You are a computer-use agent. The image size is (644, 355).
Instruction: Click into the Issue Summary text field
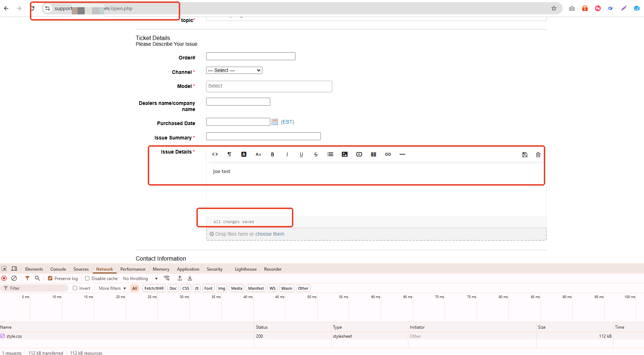click(x=263, y=136)
